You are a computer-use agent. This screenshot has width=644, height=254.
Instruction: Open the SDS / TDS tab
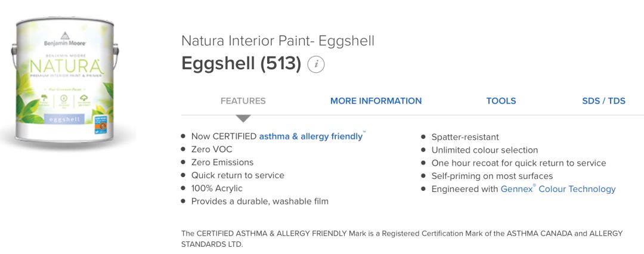[x=603, y=101]
